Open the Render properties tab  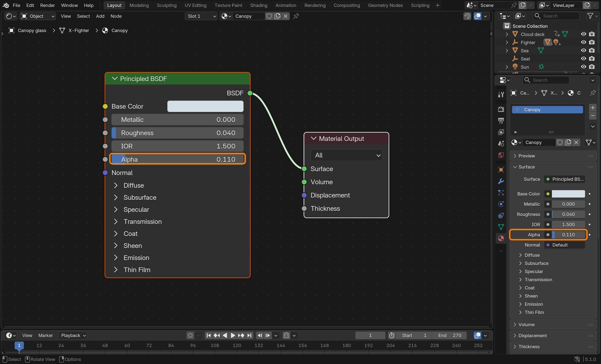click(x=501, y=109)
